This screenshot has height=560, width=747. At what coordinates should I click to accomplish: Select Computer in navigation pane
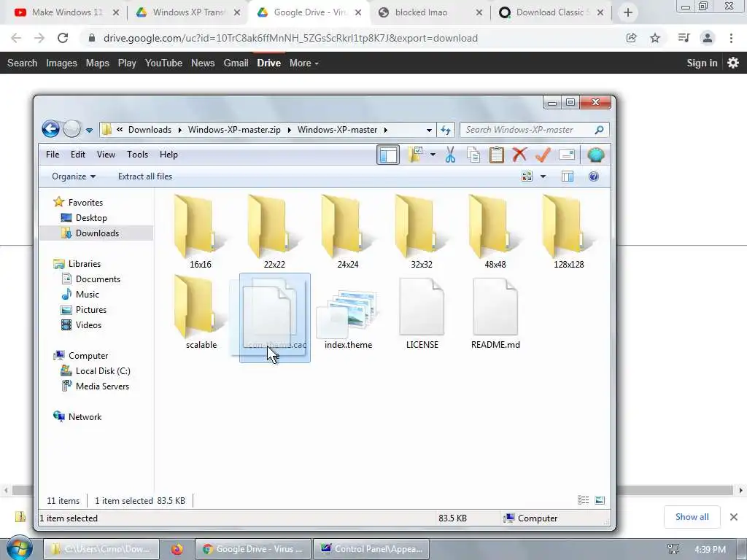pos(88,356)
